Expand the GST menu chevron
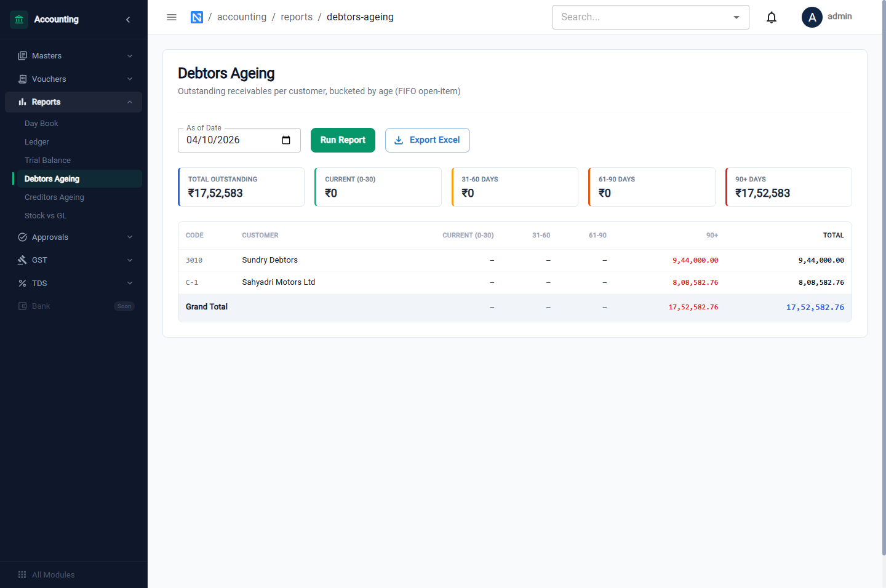Image resolution: width=886 pixels, height=588 pixels. pyautogui.click(x=130, y=260)
